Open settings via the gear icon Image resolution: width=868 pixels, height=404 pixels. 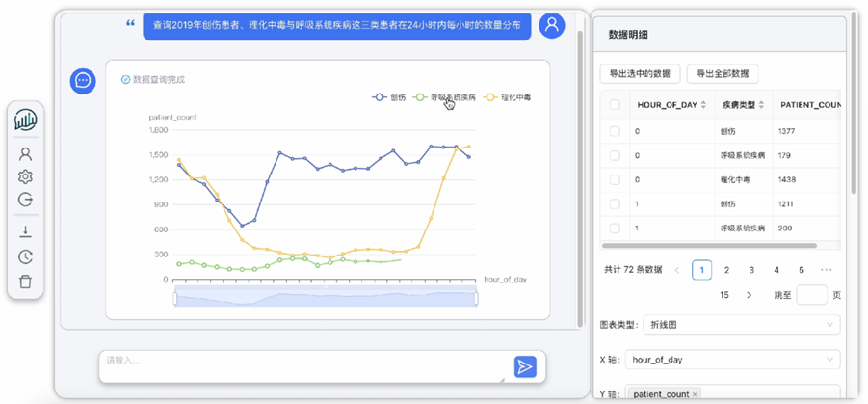pyautogui.click(x=26, y=177)
